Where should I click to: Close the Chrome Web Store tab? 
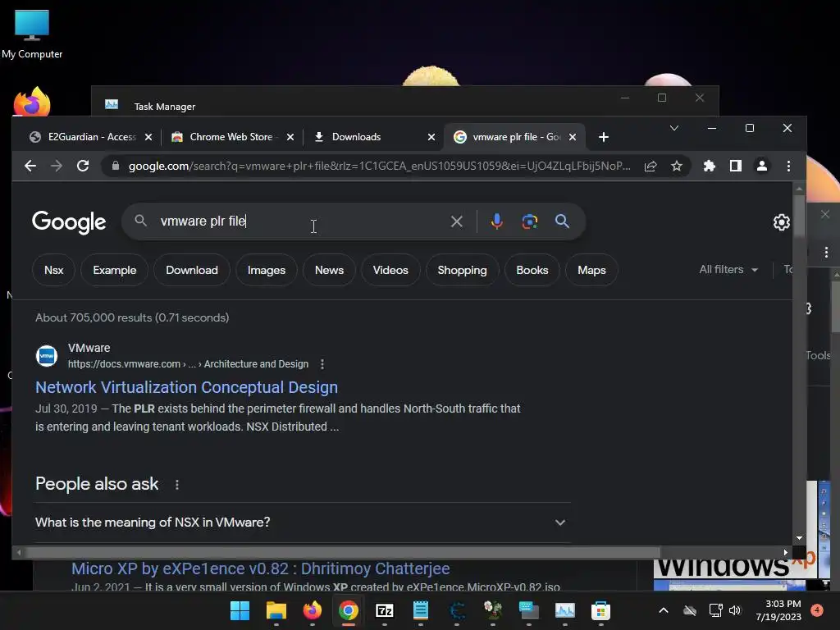point(290,137)
